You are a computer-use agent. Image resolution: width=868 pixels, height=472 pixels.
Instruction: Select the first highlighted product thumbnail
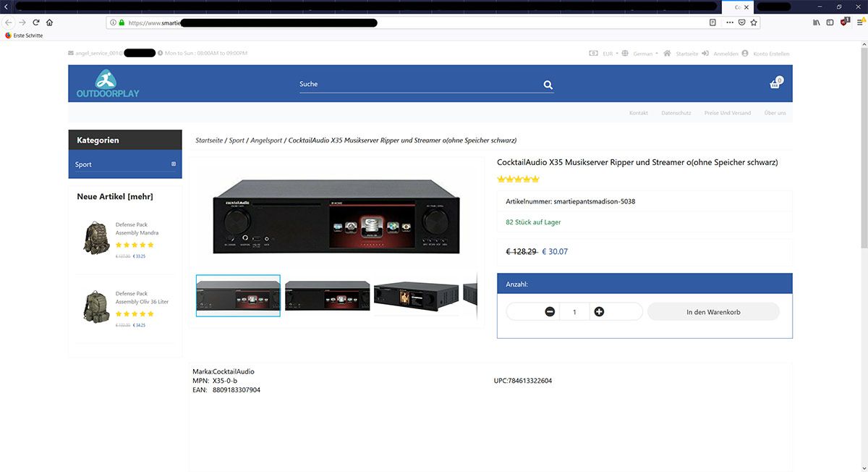point(238,295)
